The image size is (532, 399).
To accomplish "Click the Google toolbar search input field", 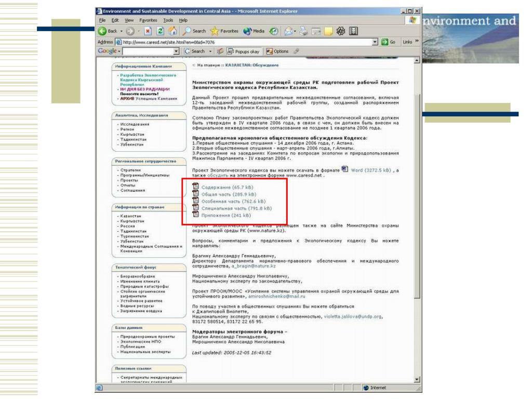I will [148, 51].
